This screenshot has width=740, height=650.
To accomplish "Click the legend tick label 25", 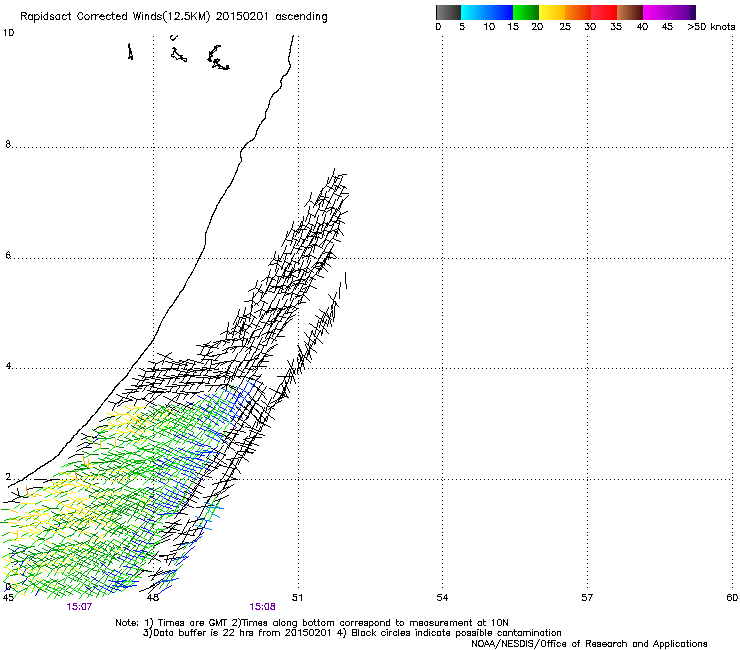I will (x=565, y=27).
